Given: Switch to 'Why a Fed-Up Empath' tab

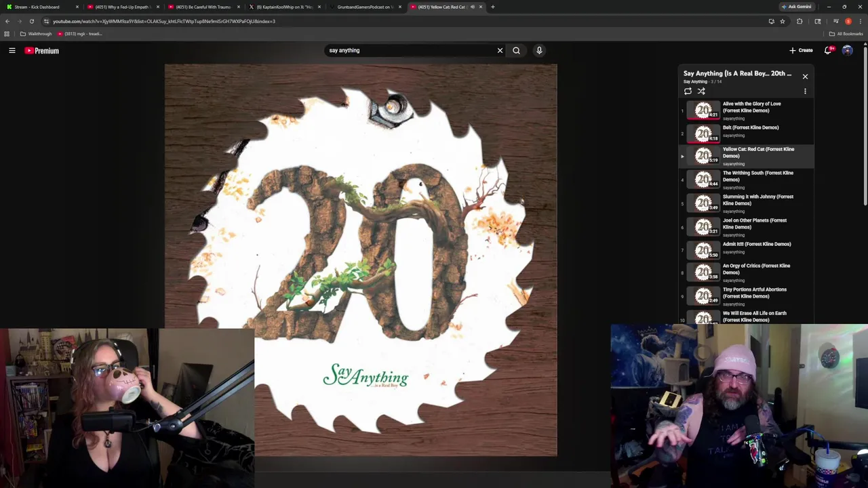Looking at the screenshot, I should (x=122, y=7).
